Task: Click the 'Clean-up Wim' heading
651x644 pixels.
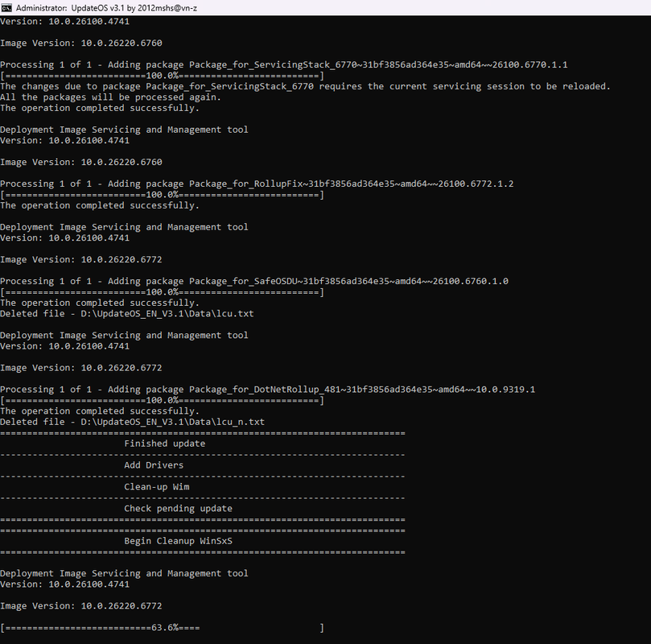Action: (157, 487)
